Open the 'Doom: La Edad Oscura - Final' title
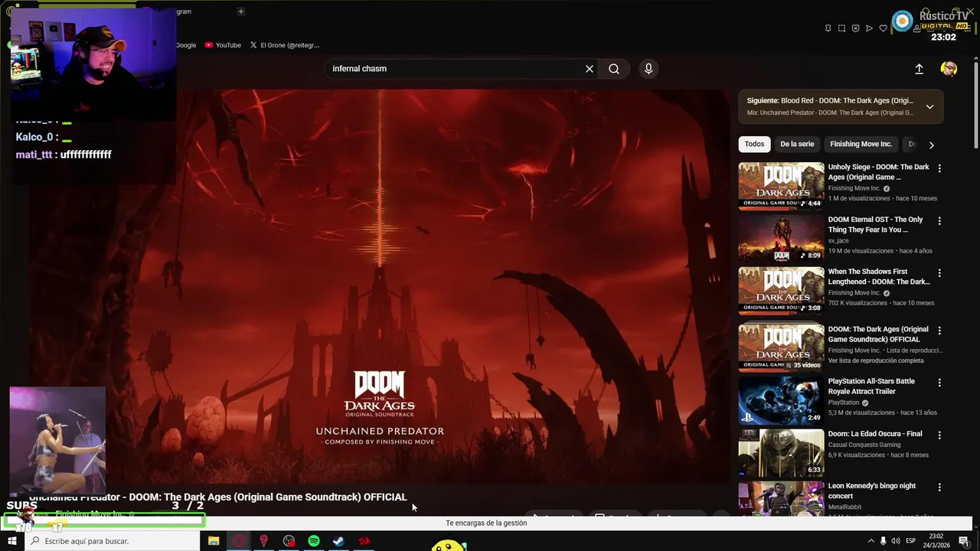Viewport: 980px width, 551px height. coord(875,434)
